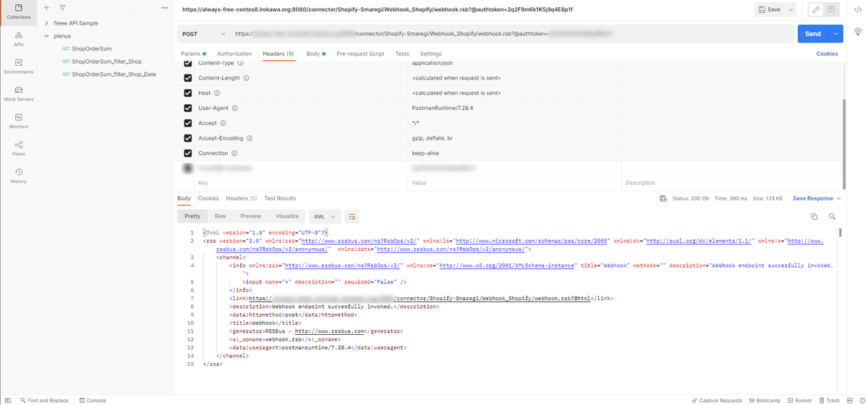Open the code snippet panel icon

click(858, 9)
